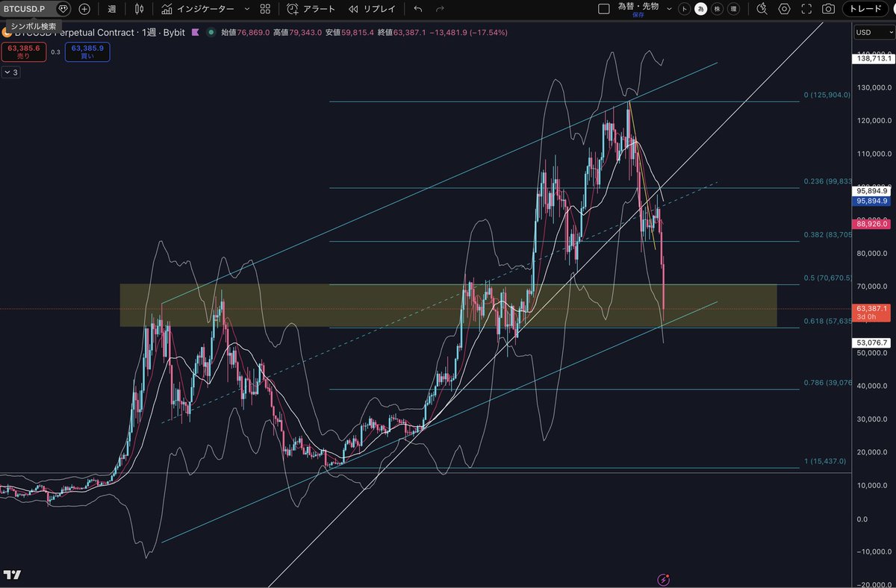This screenshot has width=896, height=588.
Task: Switch to the 株 layout shortcut
Action: (x=717, y=9)
